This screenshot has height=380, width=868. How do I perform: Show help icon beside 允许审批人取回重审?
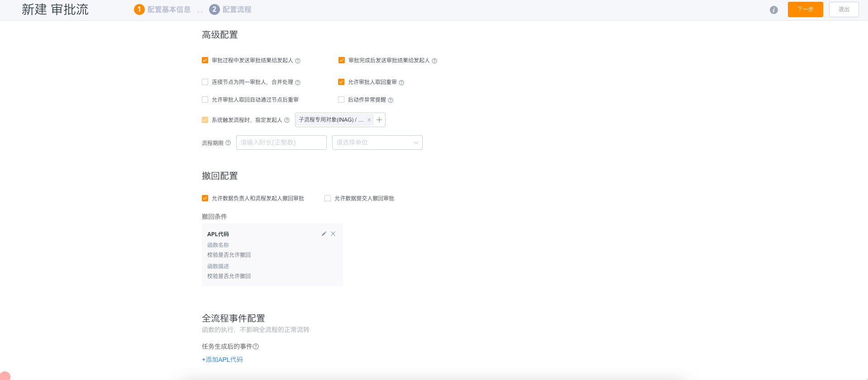pos(401,82)
